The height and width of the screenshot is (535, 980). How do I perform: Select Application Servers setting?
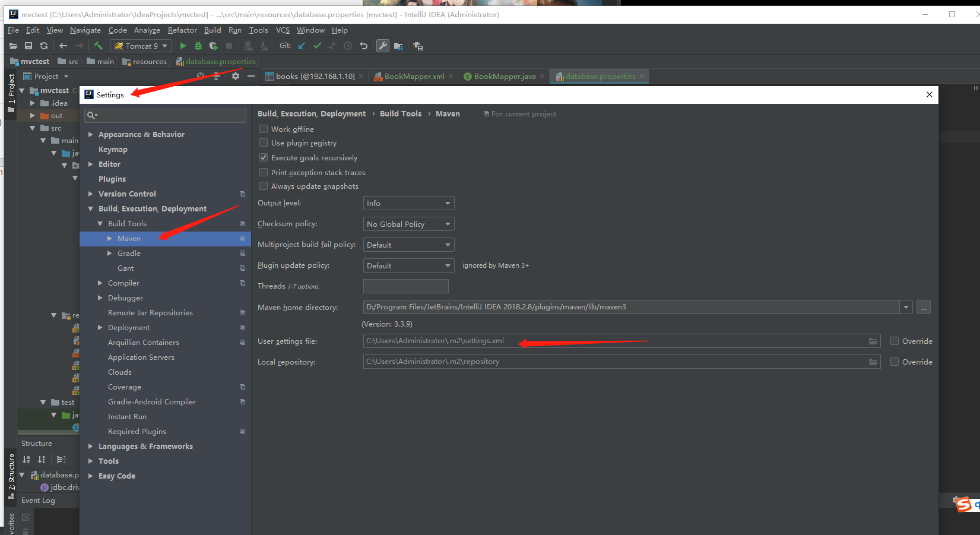[x=141, y=357]
